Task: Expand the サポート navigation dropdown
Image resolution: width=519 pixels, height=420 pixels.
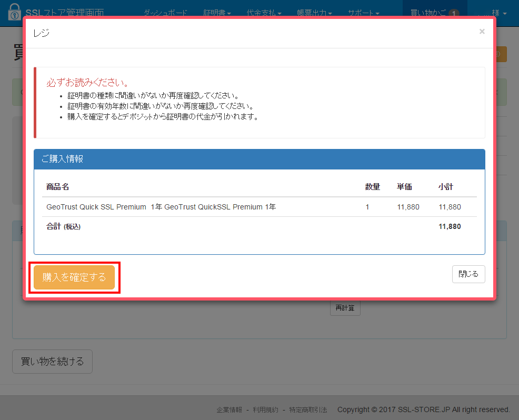Action: pyautogui.click(x=363, y=13)
